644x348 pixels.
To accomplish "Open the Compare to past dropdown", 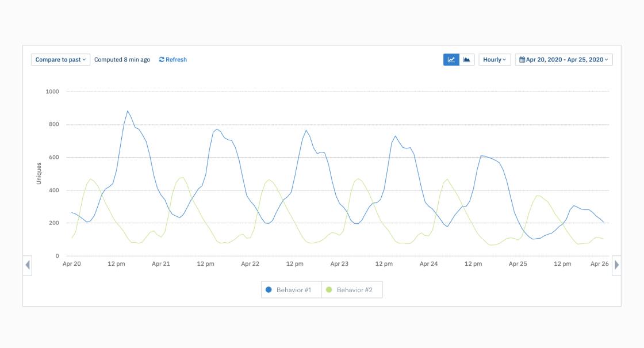I will click(60, 60).
